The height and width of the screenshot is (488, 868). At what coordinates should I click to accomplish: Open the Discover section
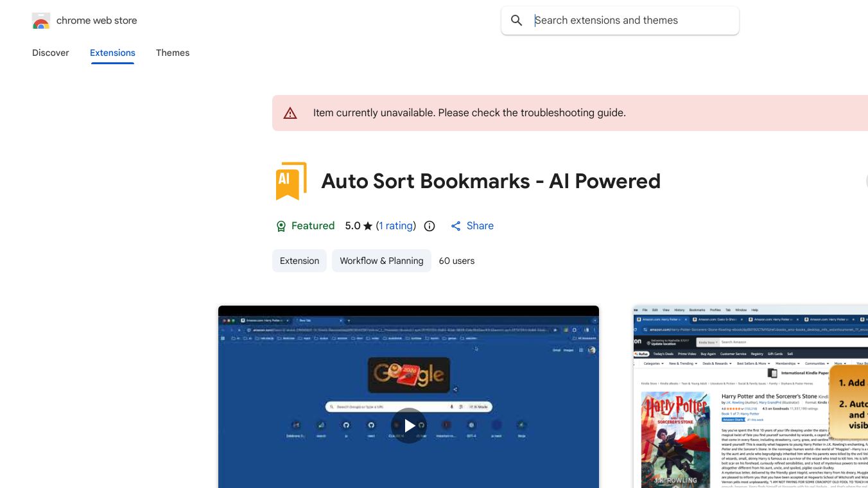(50, 53)
